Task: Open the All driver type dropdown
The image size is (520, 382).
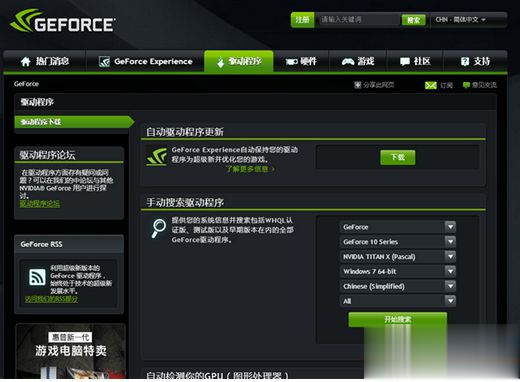Action: pos(398,301)
